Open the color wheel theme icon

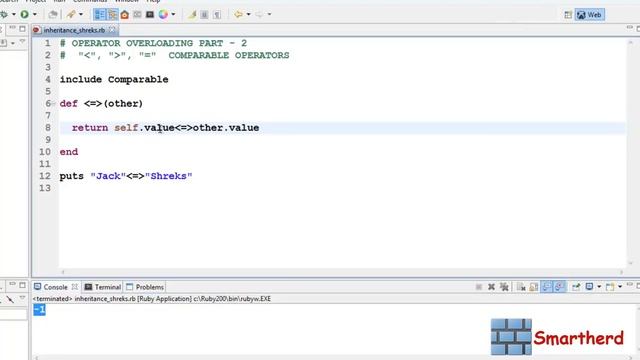(x=163, y=14)
